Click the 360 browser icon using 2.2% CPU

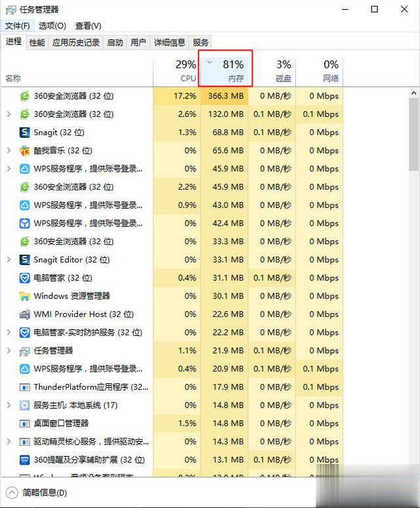click(25, 187)
